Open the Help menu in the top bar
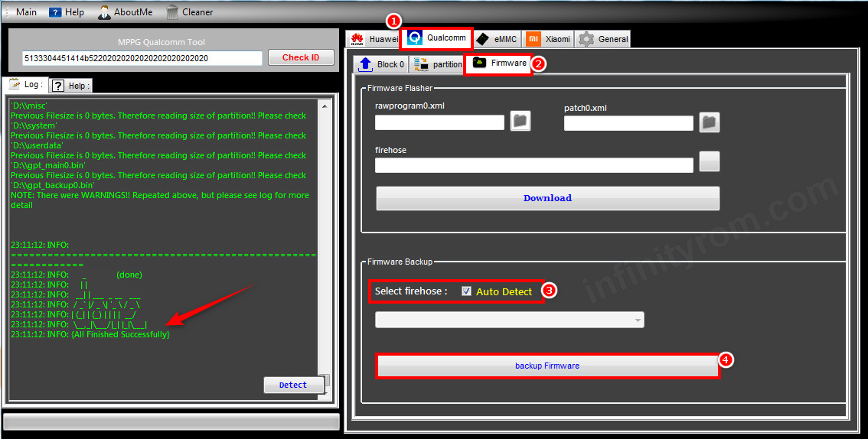This screenshot has height=439, width=868. tap(67, 11)
